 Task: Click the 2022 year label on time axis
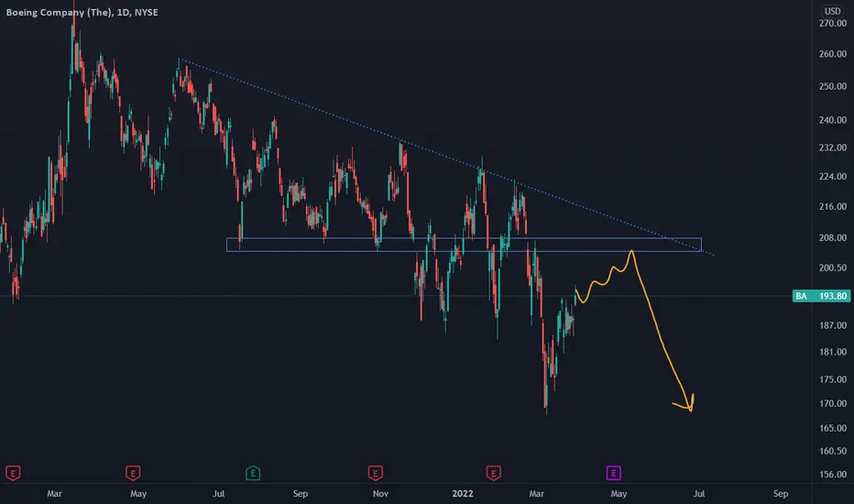[463, 494]
